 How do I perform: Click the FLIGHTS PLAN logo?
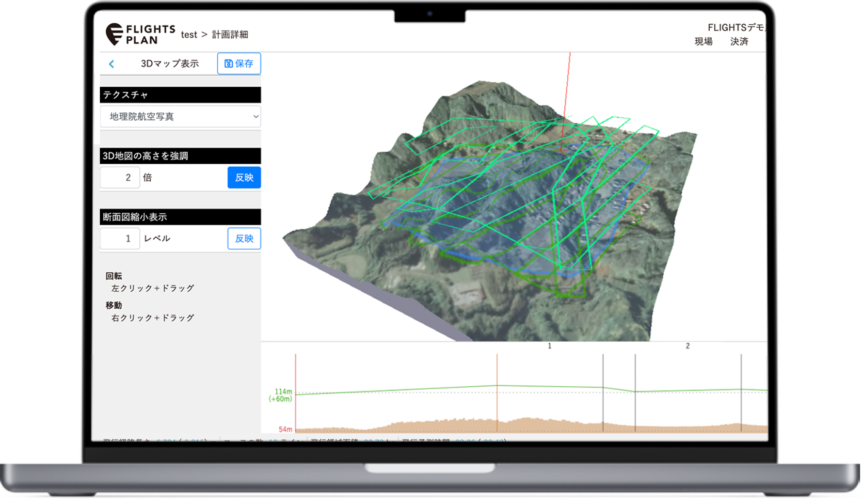tap(140, 34)
